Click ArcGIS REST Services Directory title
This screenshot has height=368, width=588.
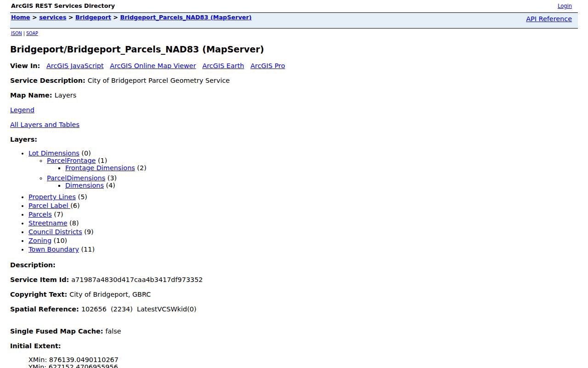63,6
